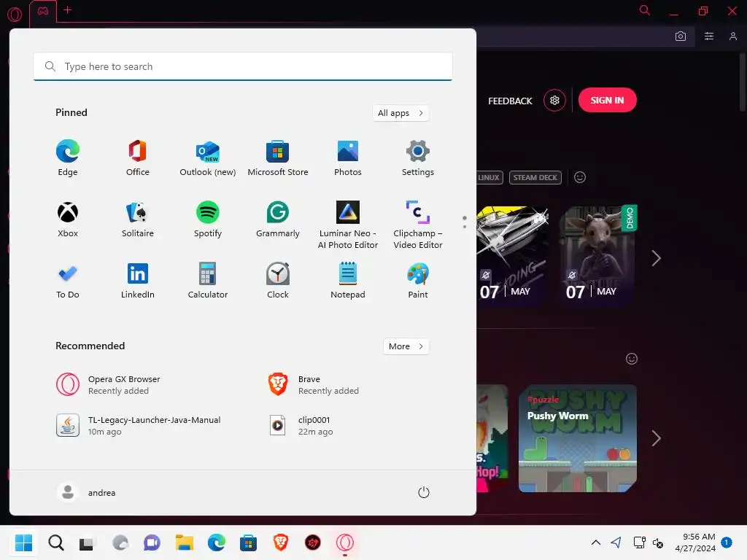747x560 pixels.
Task: Open Photos app
Action: pos(348,158)
